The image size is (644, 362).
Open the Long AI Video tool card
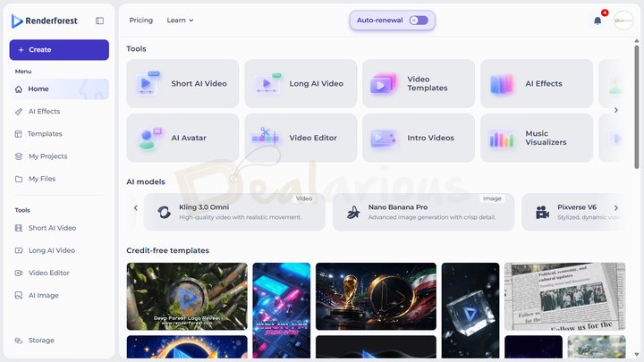coord(301,84)
